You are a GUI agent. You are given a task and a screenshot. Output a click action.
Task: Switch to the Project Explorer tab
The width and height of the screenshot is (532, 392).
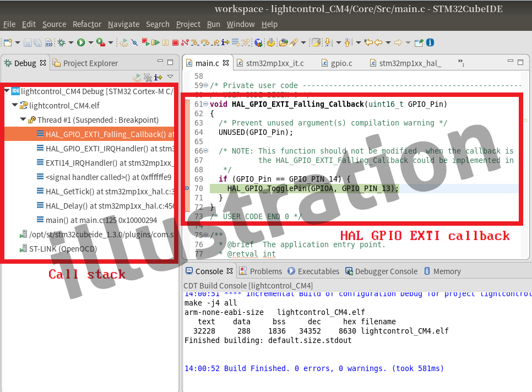point(85,63)
